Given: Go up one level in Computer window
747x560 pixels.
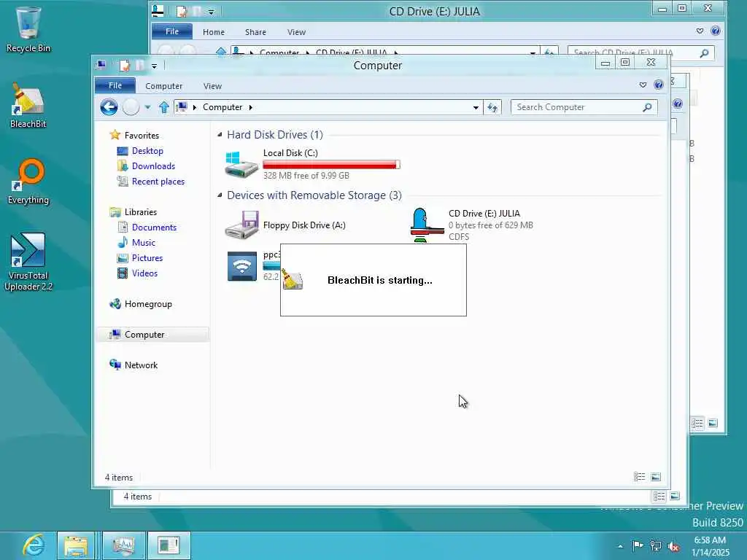Looking at the screenshot, I should (164, 107).
